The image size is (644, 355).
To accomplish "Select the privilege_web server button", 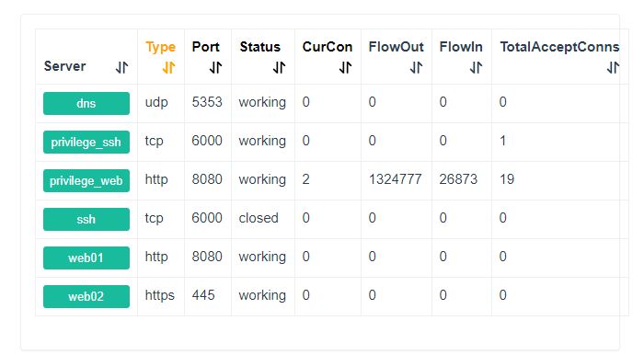I will pos(86,180).
